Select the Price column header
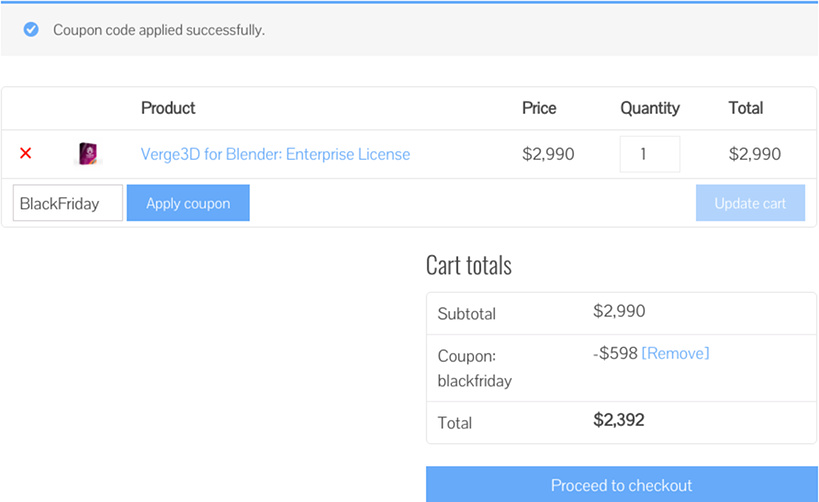The height and width of the screenshot is (502, 819). 539,108
